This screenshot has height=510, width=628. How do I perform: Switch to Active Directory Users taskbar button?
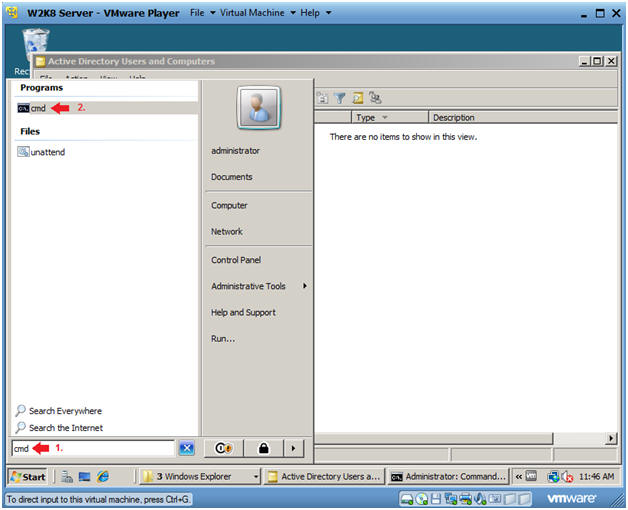coord(324,476)
